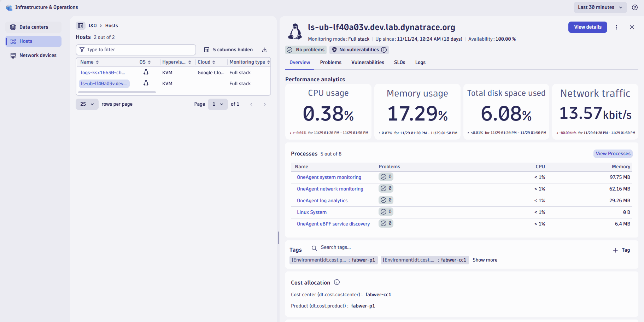The height and width of the screenshot is (322, 644).
Task: Open the 25 rows per page dropdown
Action: pos(87,104)
